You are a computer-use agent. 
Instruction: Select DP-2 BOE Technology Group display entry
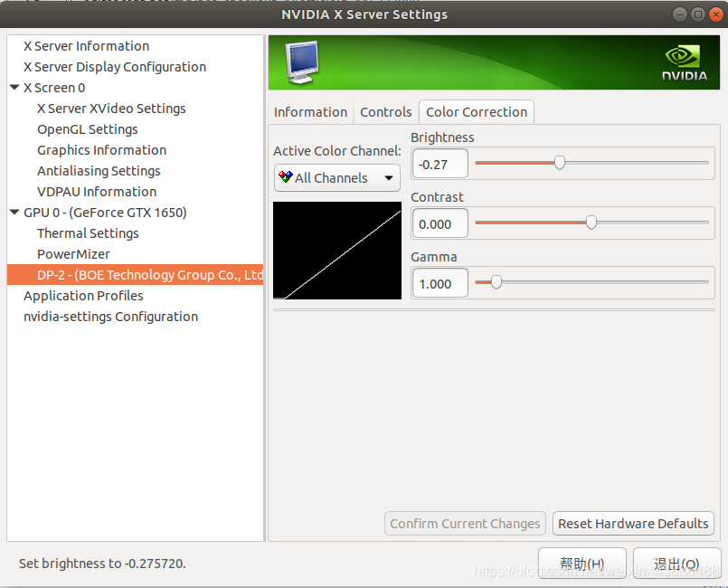pos(135,275)
